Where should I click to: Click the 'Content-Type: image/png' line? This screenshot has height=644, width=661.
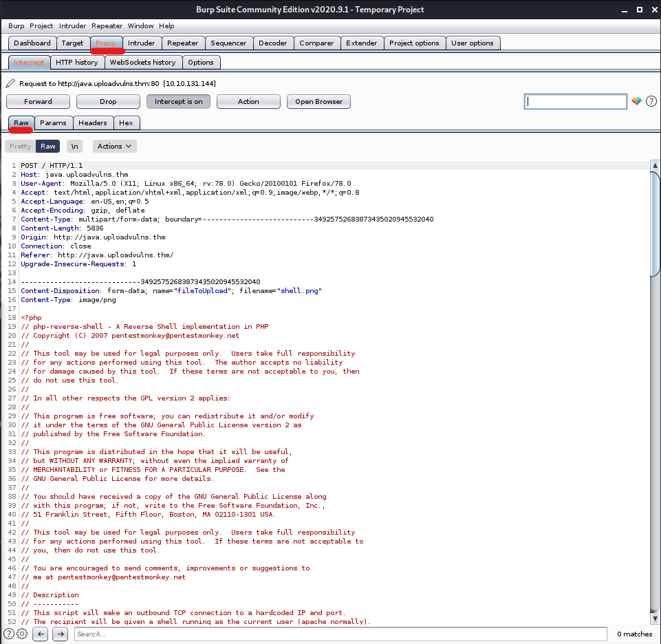(68, 300)
